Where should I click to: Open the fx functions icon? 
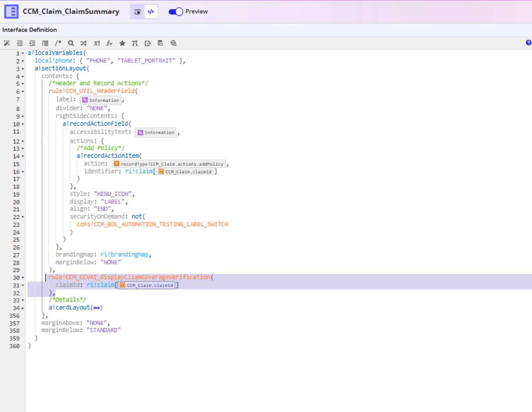tap(109, 43)
